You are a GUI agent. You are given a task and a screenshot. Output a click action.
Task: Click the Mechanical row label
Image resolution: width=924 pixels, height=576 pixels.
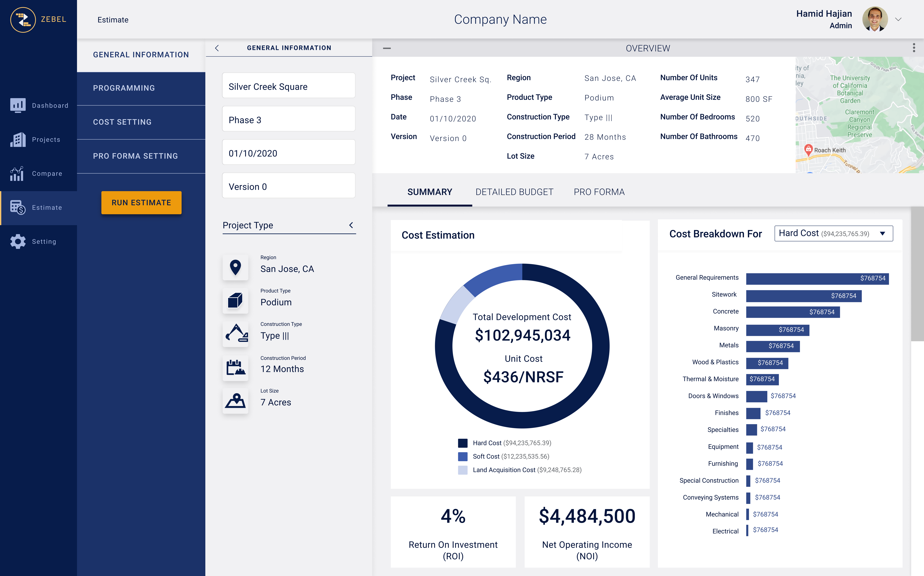[722, 514]
